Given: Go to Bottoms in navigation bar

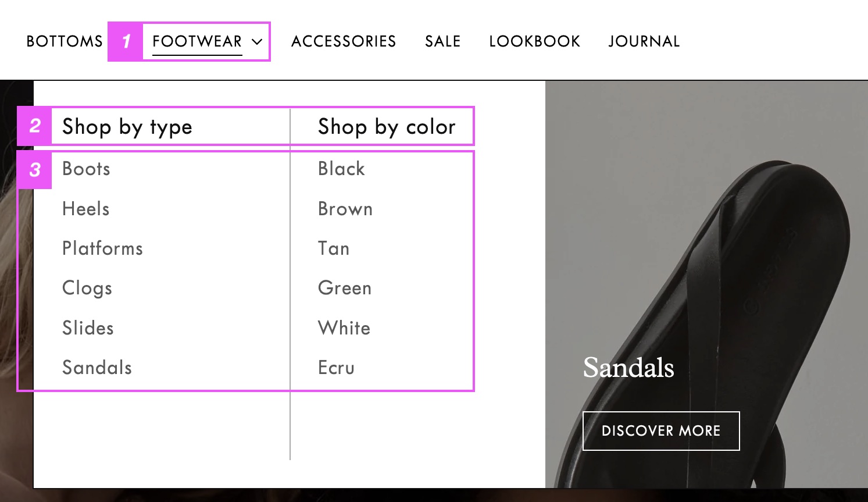Looking at the screenshot, I should pos(65,41).
